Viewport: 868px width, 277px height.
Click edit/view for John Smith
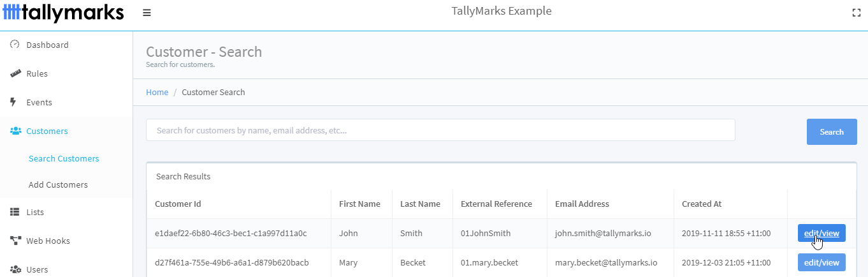tap(821, 233)
